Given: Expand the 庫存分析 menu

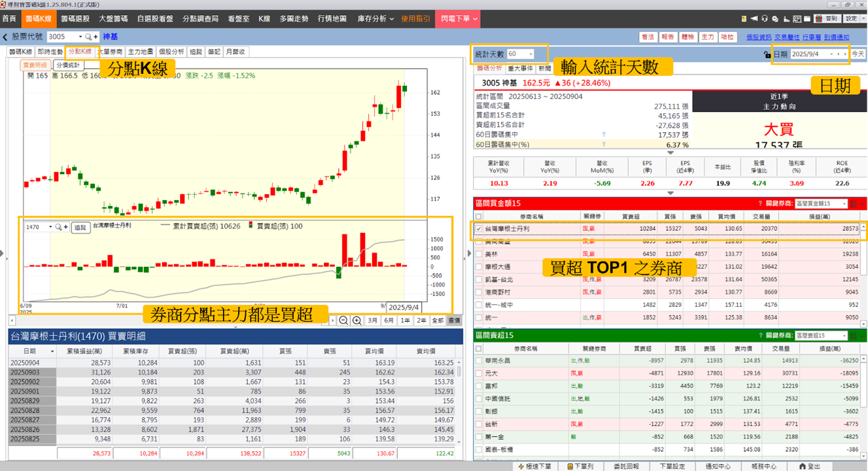Looking at the screenshot, I should (375, 19).
